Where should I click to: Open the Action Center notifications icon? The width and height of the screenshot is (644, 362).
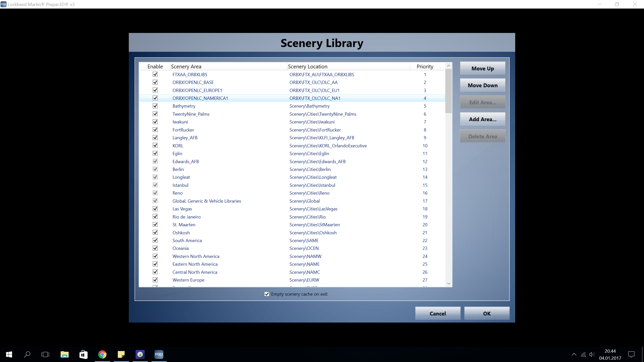click(631, 354)
